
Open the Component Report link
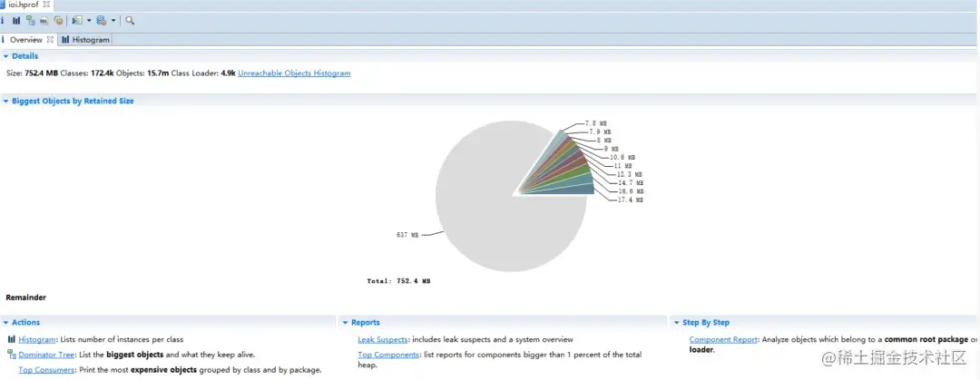[724, 339]
